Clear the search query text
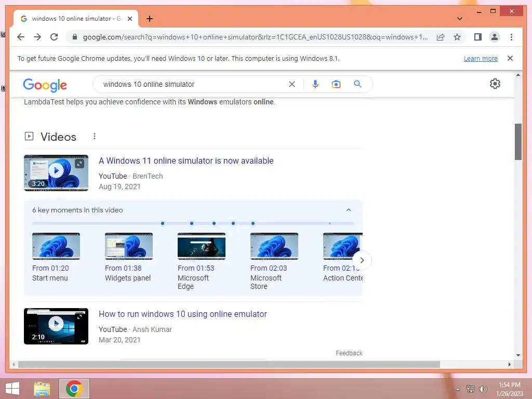This screenshot has width=532, height=399. (292, 84)
